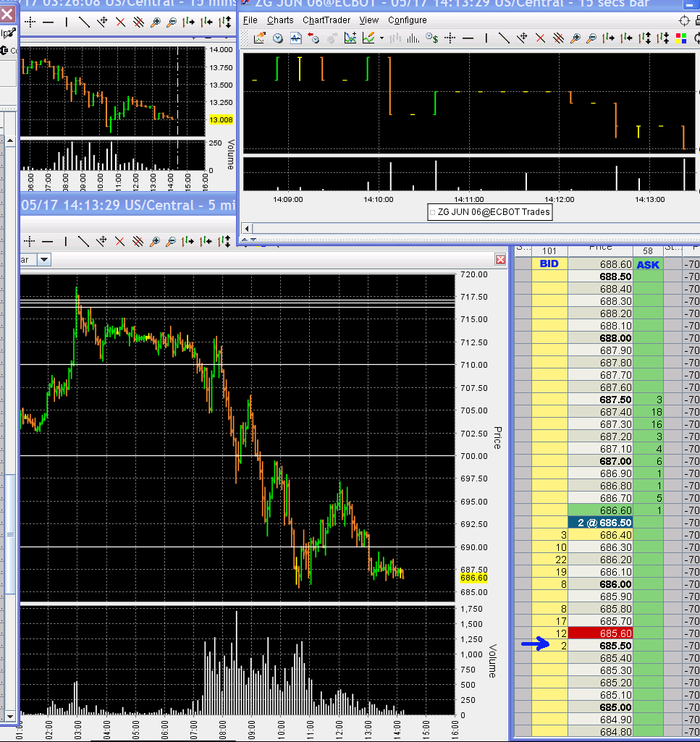Click the volume bars icon in 15 secs toolbar

pyautogui.click(x=413, y=38)
